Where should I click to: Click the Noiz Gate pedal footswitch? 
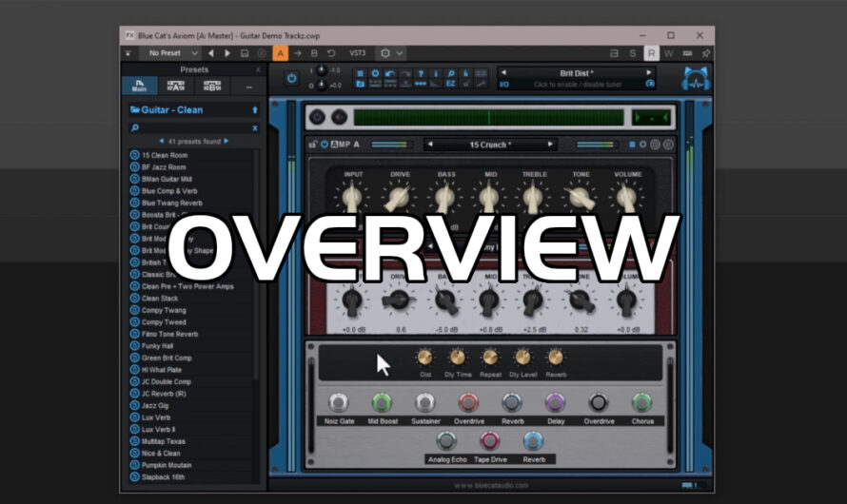tap(338, 402)
